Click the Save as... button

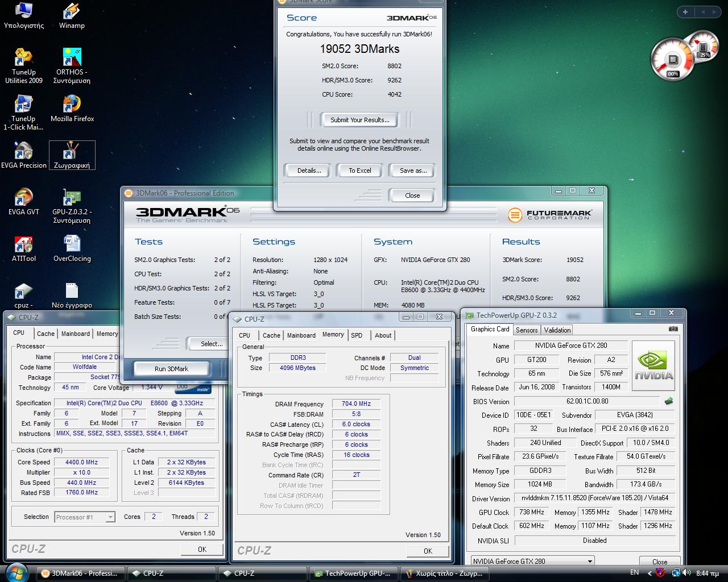click(x=413, y=171)
